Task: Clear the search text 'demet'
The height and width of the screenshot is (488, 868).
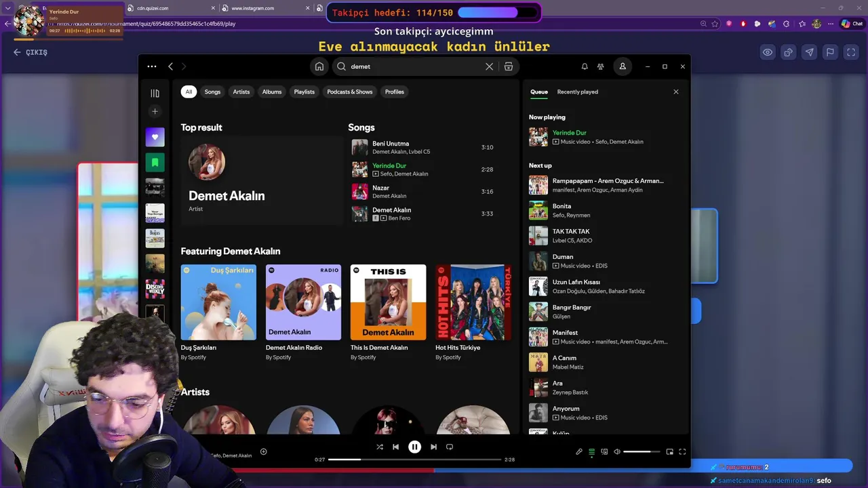Action: tap(489, 66)
